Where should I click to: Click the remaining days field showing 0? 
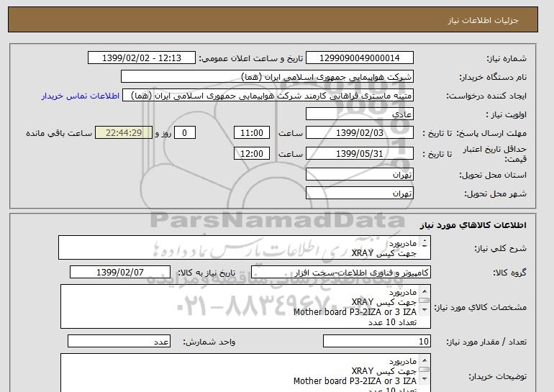(x=184, y=133)
